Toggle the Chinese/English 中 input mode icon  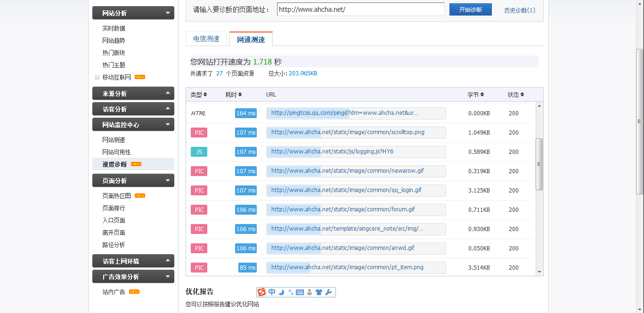pos(272,292)
